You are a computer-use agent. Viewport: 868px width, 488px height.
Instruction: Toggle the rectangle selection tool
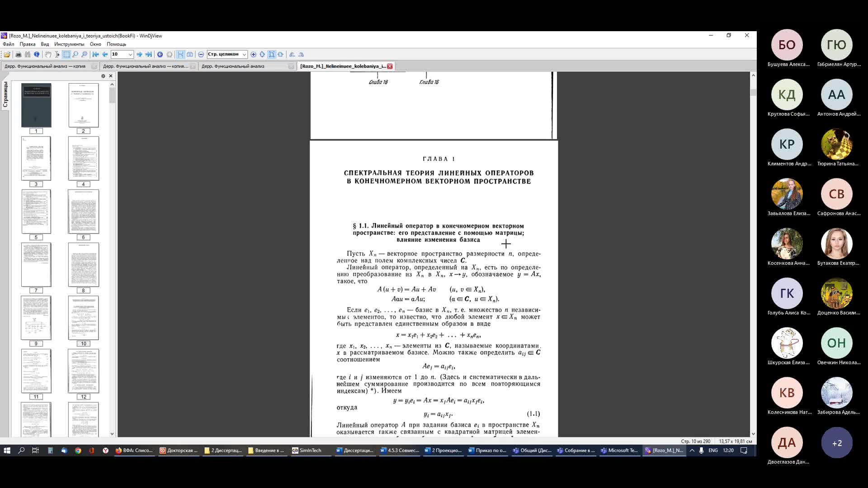click(x=66, y=54)
